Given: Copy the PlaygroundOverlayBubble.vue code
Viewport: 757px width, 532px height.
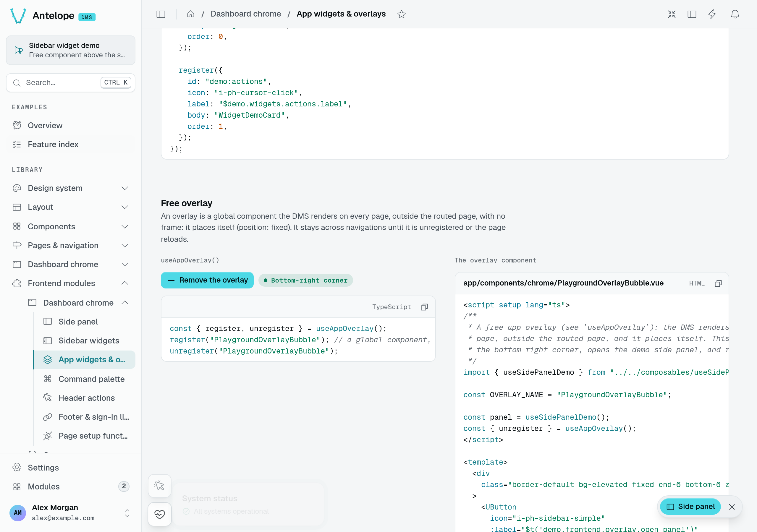Looking at the screenshot, I should (x=718, y=283).
